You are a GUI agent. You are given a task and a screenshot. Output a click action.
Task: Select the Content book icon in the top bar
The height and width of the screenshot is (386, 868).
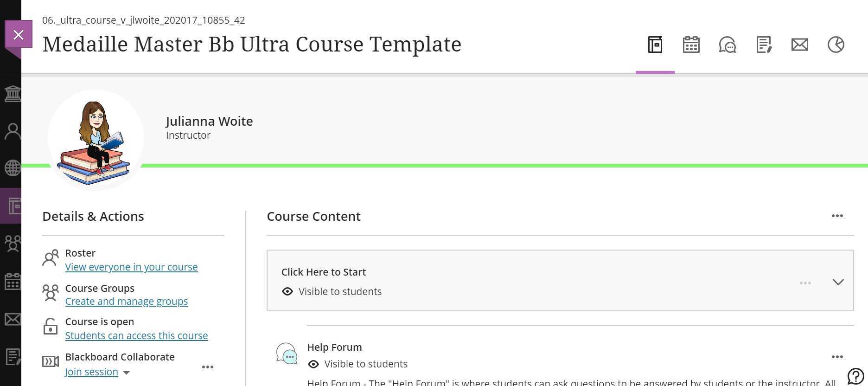point(655,45)
